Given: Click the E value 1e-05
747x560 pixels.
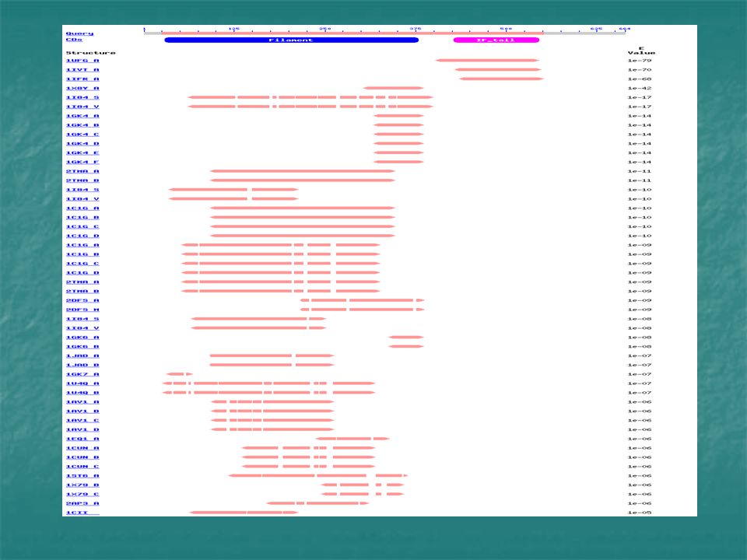Looking at the screenshot, I should click(640, 513).
